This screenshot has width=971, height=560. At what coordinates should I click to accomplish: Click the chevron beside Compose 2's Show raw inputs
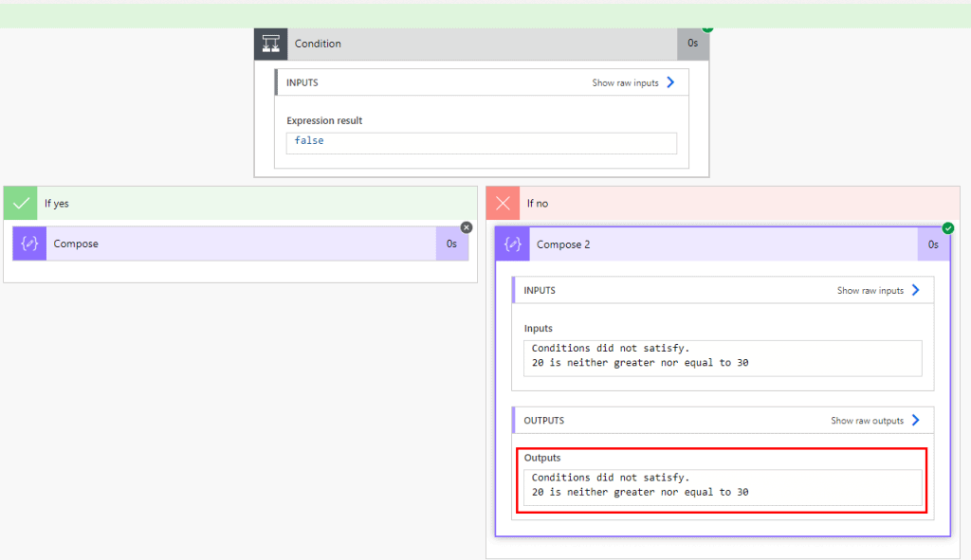pos(916,290)
